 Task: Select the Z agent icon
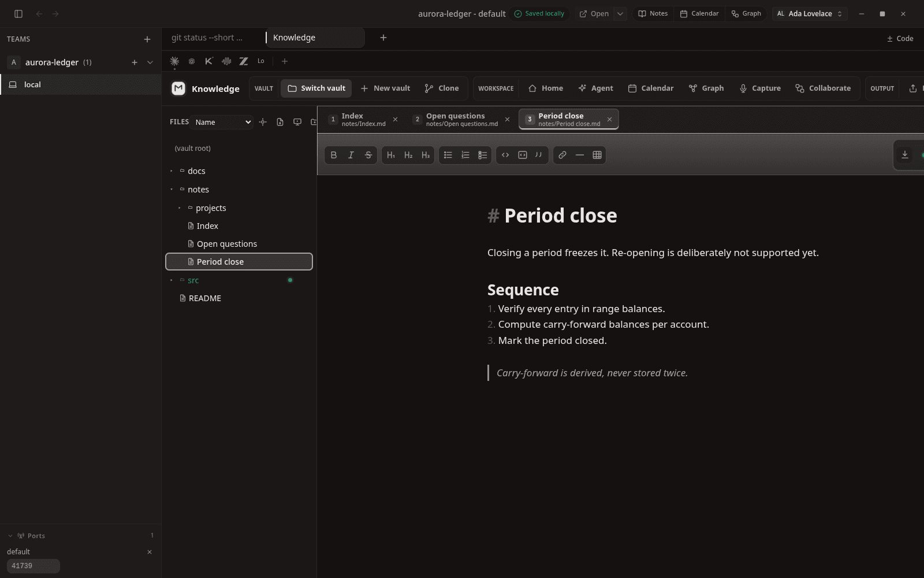pos(244,61)
